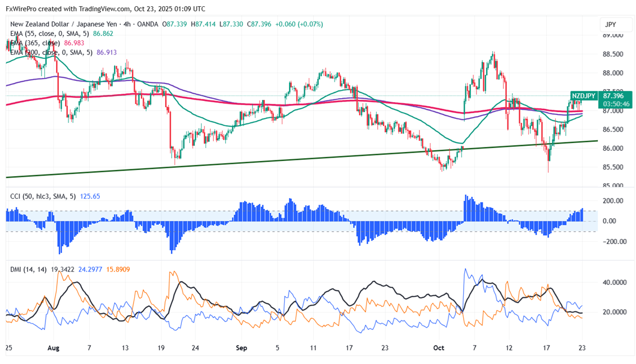The image size is (636, 364).
Task: Click the 88.000 price axis label
Action: click(x=613, y=73)
